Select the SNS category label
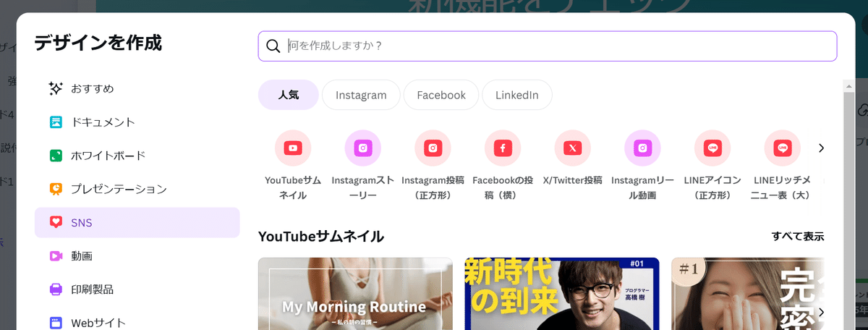Image resolution: width=868 pixels, height=330 pixels. coord(81,223)
